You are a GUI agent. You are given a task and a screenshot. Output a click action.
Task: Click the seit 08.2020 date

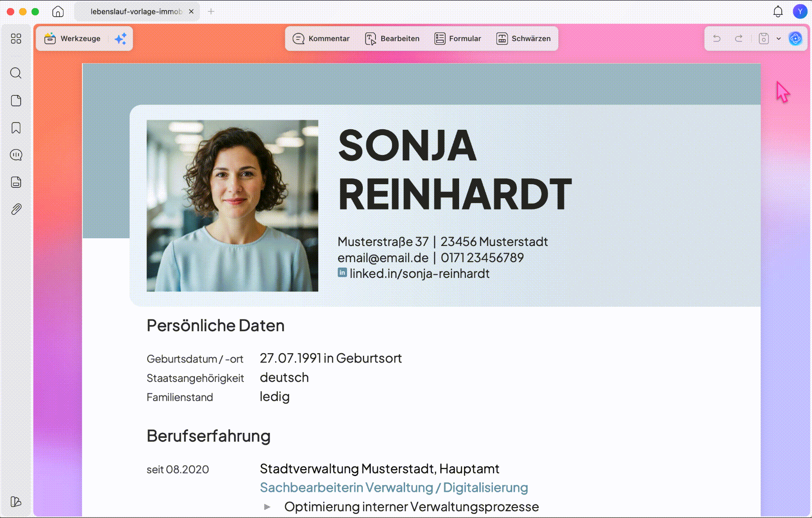click(178, 469)
